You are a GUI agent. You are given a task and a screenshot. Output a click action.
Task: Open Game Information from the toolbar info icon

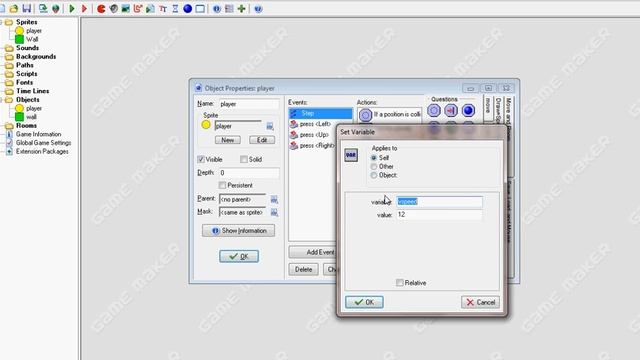[217, 9]
